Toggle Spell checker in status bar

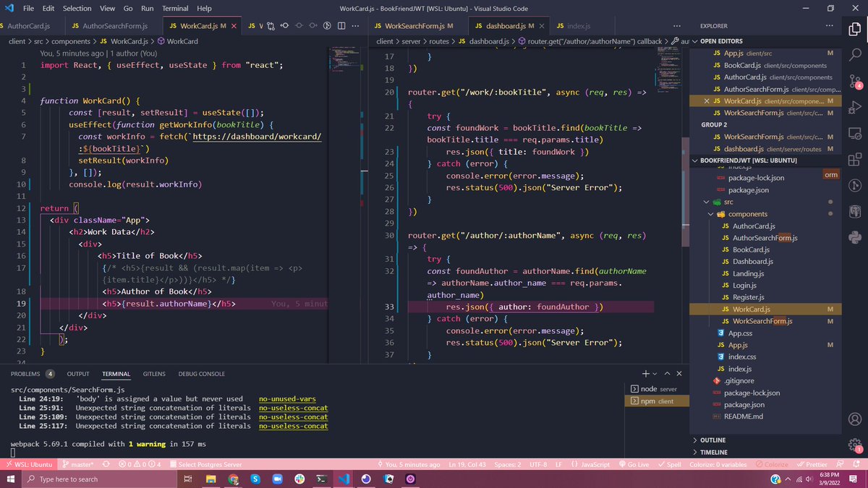[x=670, y=464]
